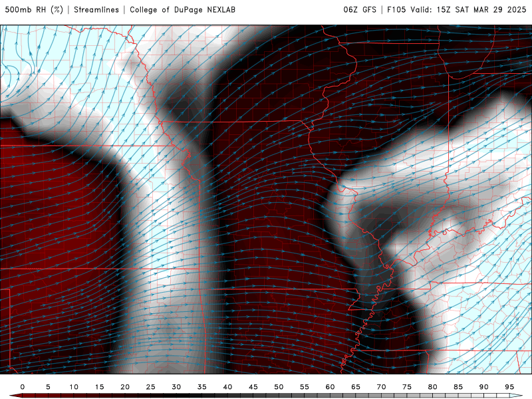Click the '55' label on the color scale
Image resolution: width=532 pixels, height=399 pixels.
(305, 387)
